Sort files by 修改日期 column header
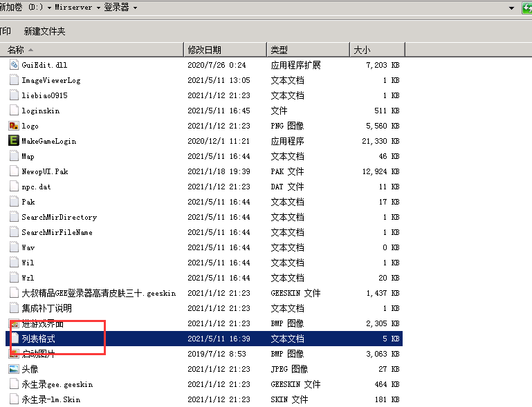 point(224,50)
